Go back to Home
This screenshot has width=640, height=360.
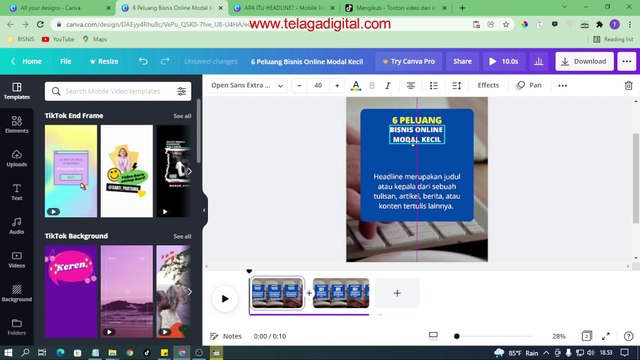pyautogui.click(x=26, y=61)
